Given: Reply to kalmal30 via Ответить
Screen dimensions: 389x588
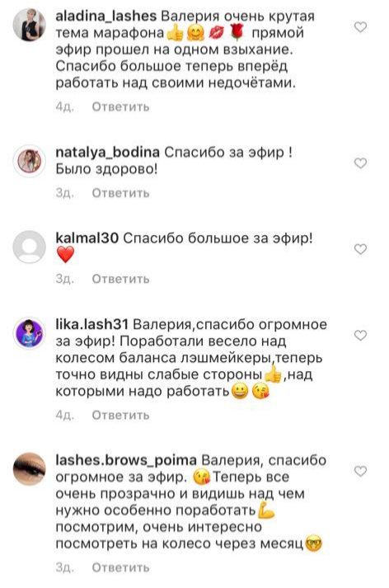Looking at the screenshot, I should tap(120, 279).
